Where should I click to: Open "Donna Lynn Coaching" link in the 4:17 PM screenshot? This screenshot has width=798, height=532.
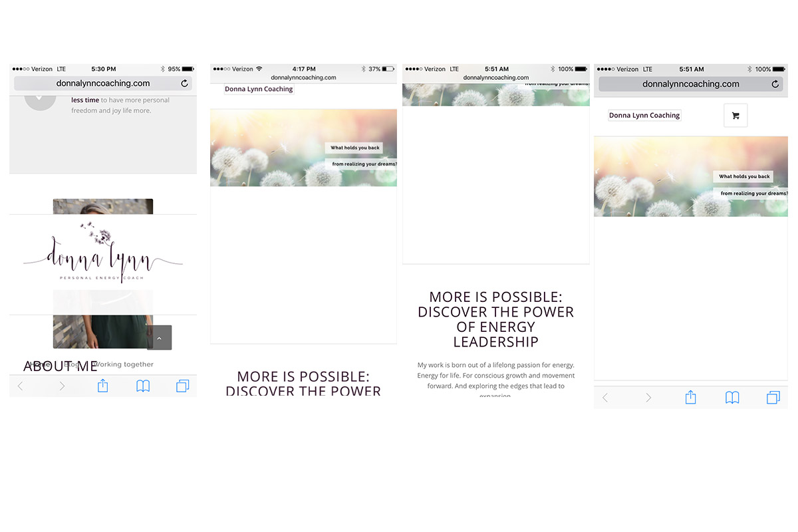[259, 89]
